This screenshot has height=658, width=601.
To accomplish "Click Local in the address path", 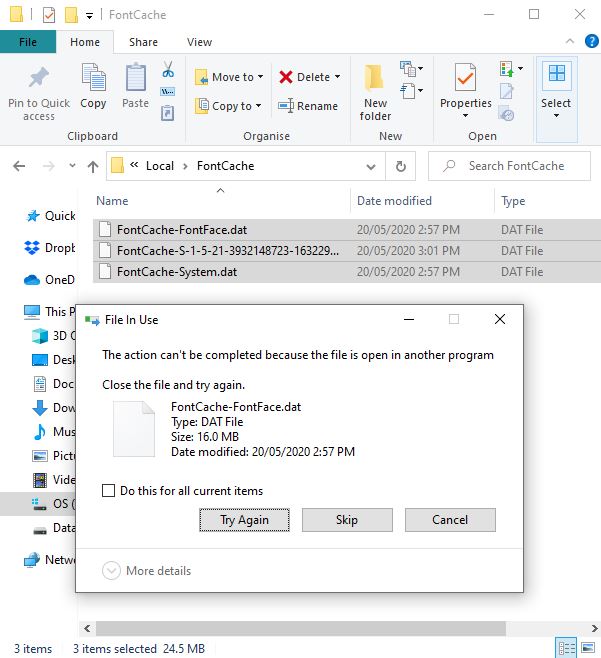I will click(159, 166).
